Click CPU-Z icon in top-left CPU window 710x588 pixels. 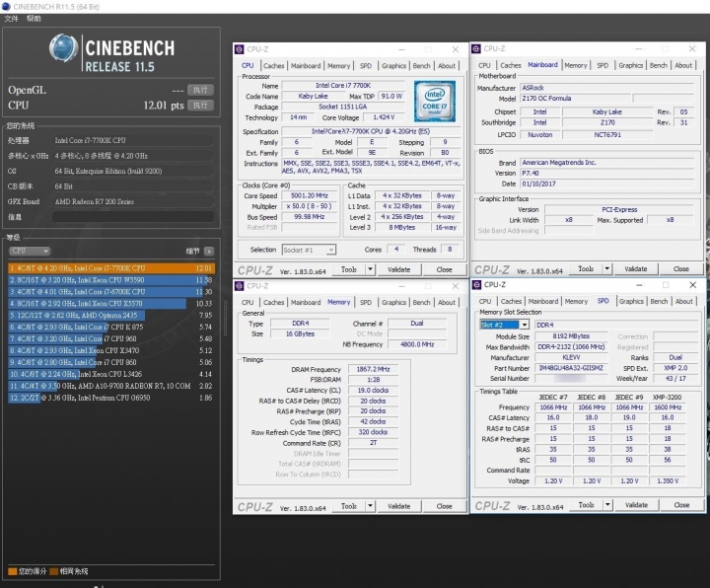click(240, 49)
